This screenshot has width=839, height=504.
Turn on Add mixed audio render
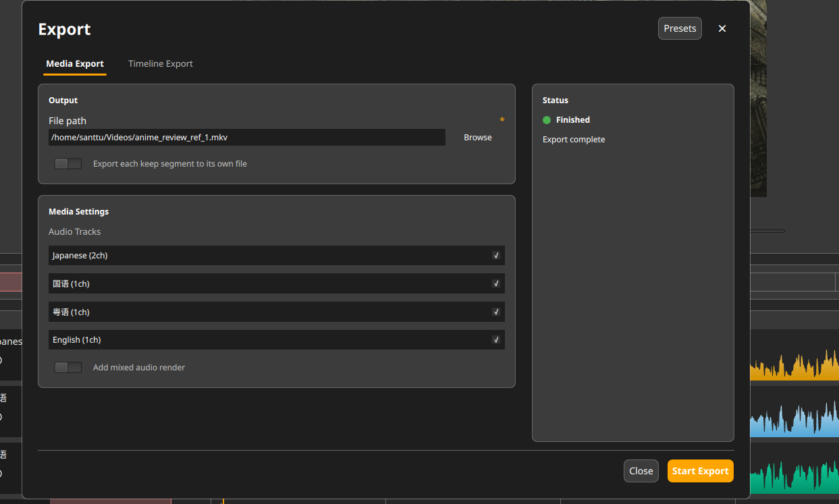pyautogui.click(x=68, y=368)
